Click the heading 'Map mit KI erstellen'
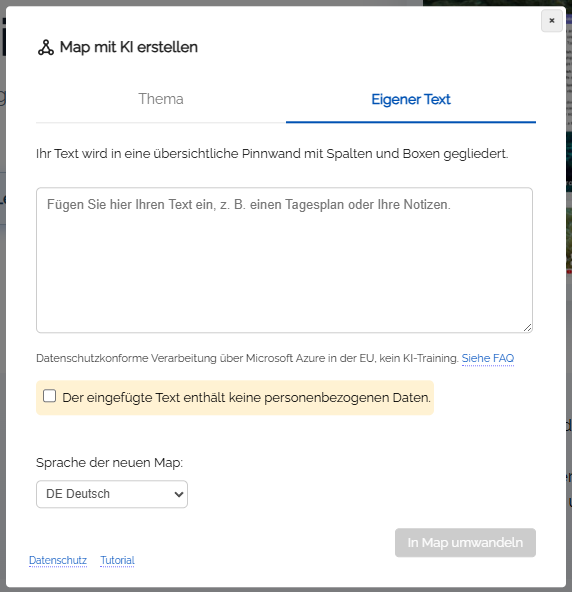572x592 pixels. (129, 48)
